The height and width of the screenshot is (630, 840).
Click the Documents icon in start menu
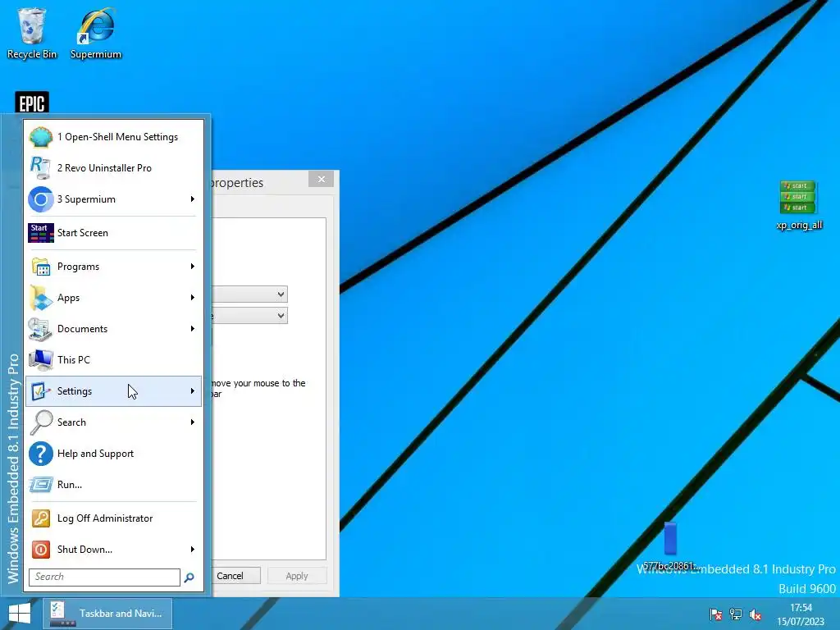[x=41, y=329]
